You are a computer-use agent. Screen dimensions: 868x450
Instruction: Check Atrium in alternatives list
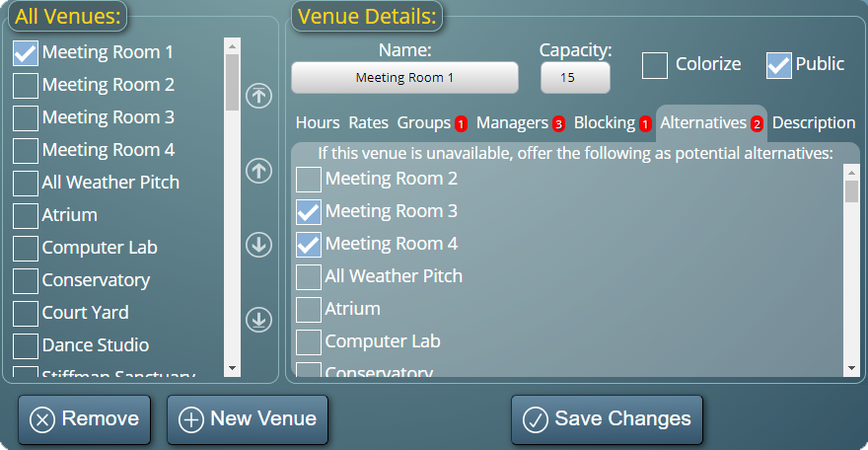pyautogui.click(x=309, y=310)
